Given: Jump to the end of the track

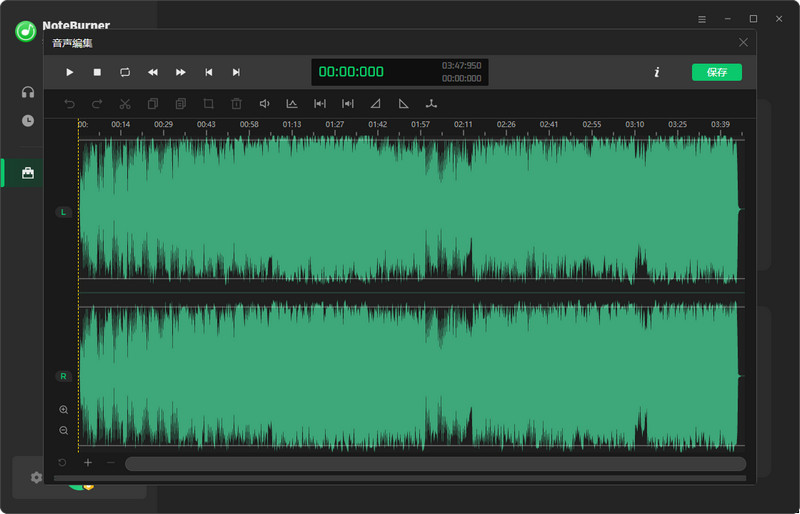Looking at the screenshot, I should click(x=236, y=72).
